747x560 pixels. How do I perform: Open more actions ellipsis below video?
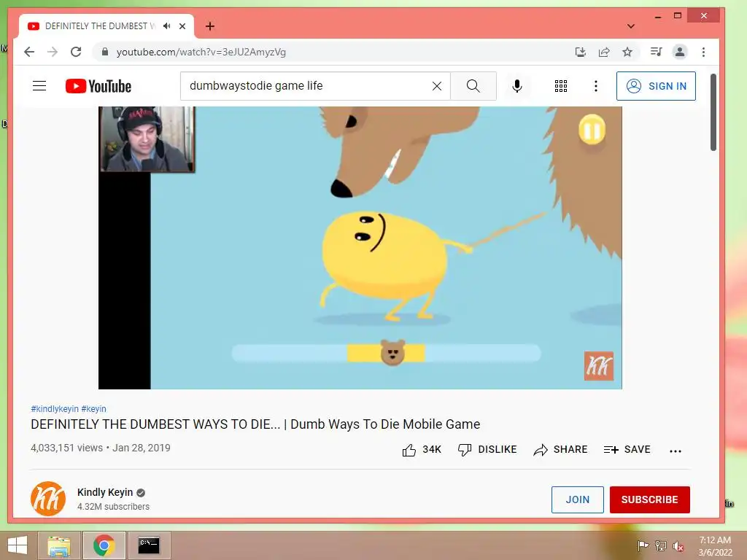675,451
